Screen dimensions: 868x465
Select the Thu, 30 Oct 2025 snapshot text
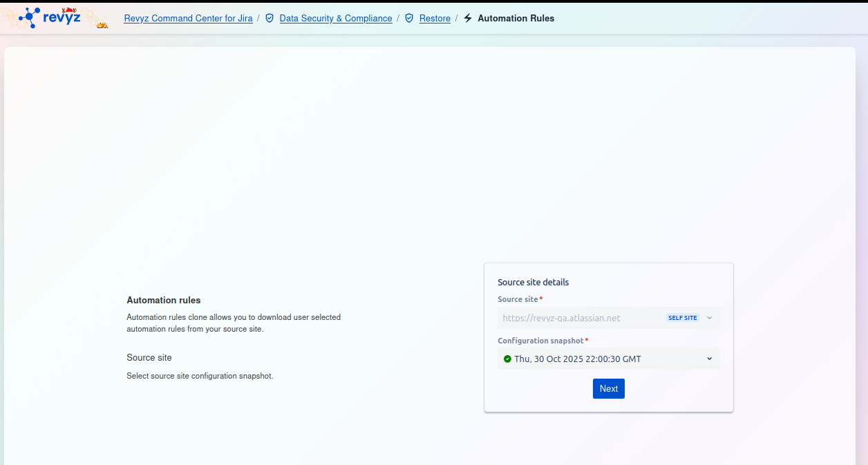[x=577, y=359]
